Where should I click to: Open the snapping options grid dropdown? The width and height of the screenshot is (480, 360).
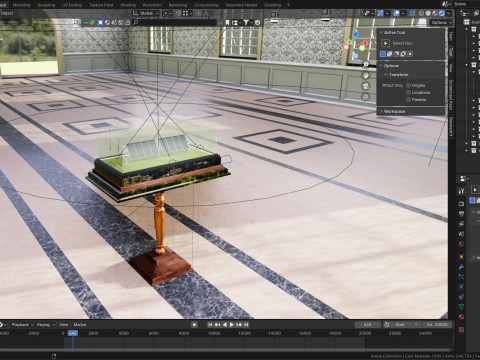[187, 13]
